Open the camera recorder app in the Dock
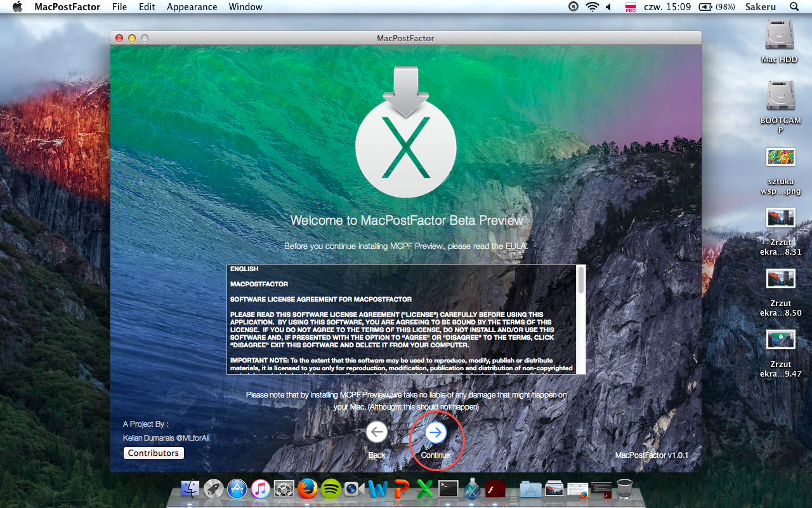Viewport: 812px width, 508px height. tap(355, 489)
